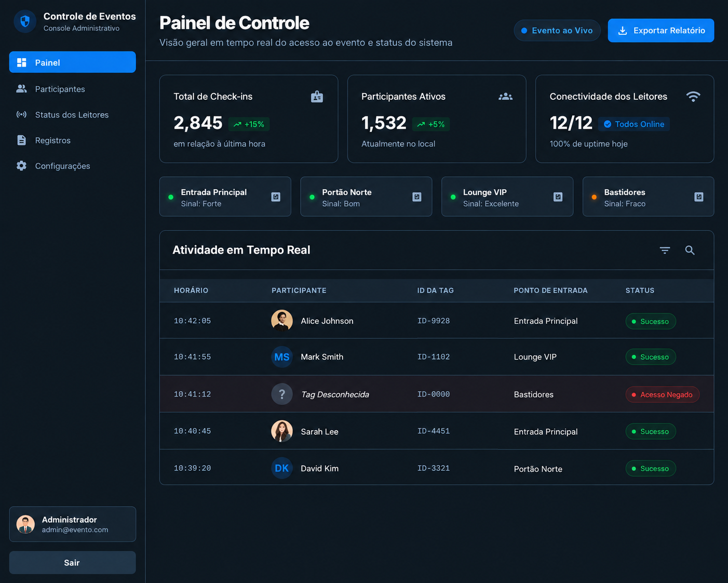
Task: Click the filter icon in Atividade em Tempo Real
Action: click(665, 250)
